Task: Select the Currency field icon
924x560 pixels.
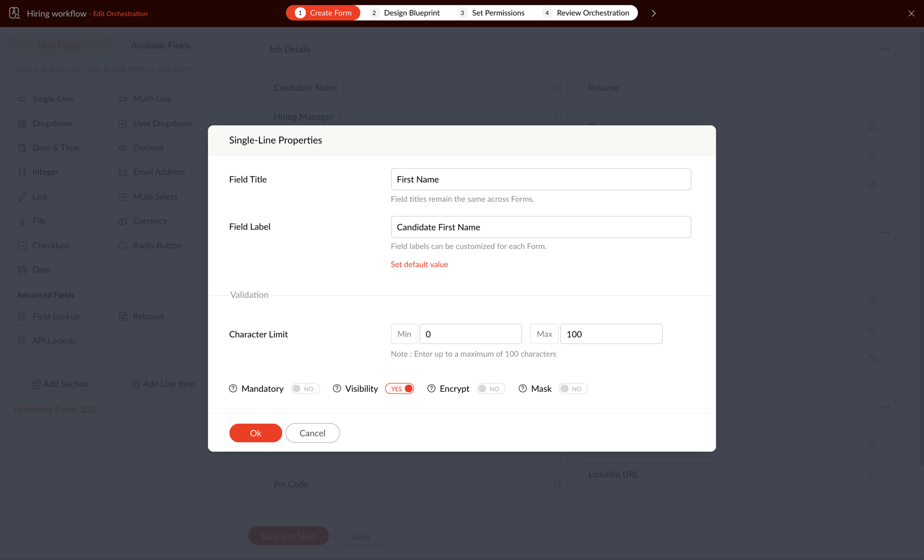Action: [123, 221]
